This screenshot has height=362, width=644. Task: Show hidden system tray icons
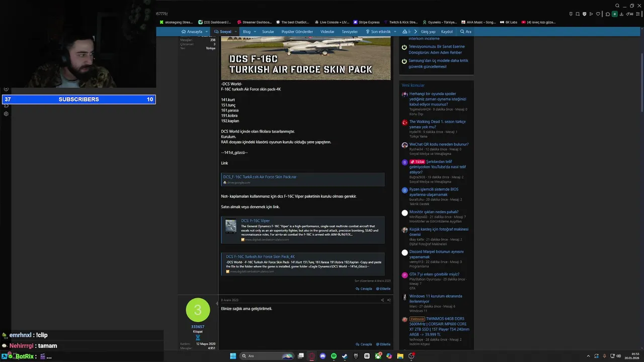588,356
